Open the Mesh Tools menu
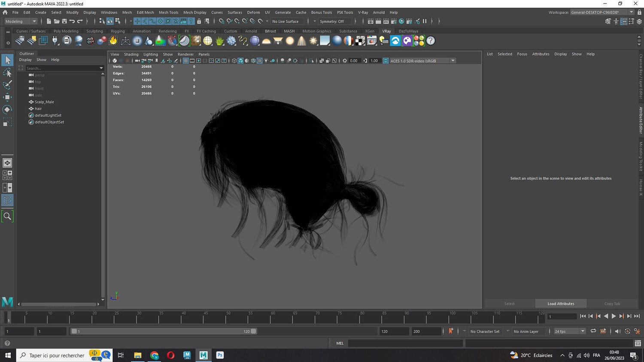 pyautogui.click(x=168, y=12)
